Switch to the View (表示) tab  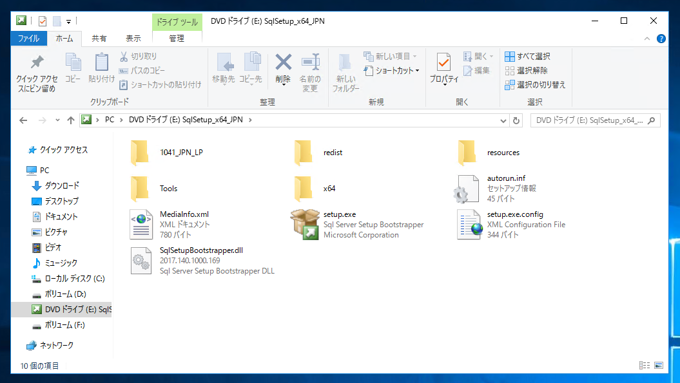[134, 38]
